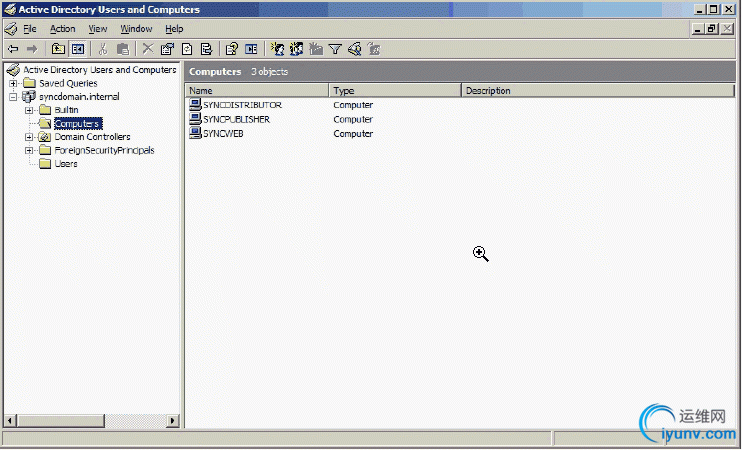Screen dimensions: 742x450
Task: Click the MMC icon left of File
Action: point(11,29)
